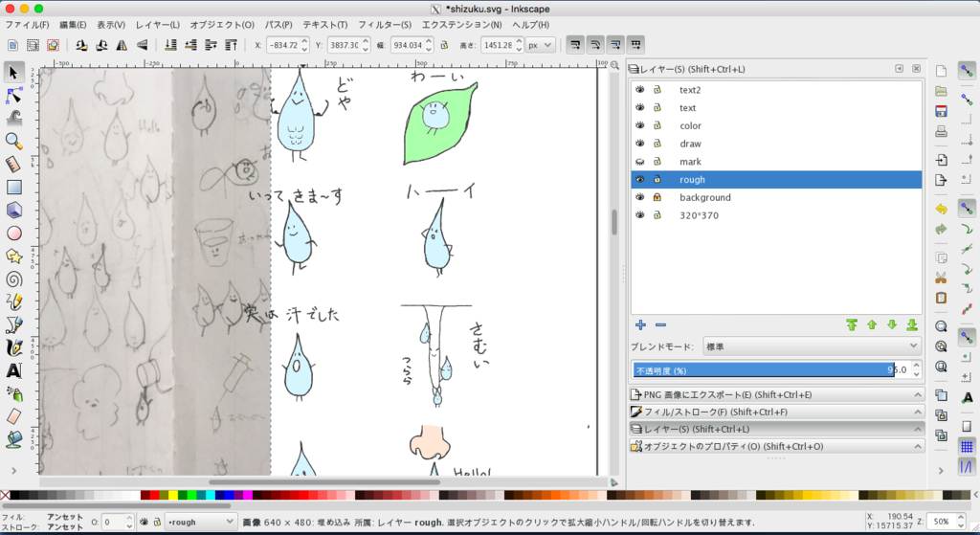
Task: Choose the Rectangle tool
Action: (13, 187)
